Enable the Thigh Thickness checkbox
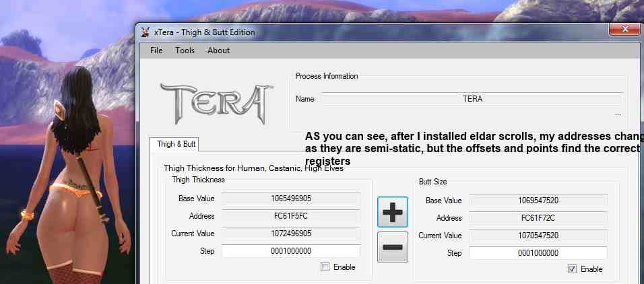This screenshot has width=644, height=284. click(x=325, y=267)
